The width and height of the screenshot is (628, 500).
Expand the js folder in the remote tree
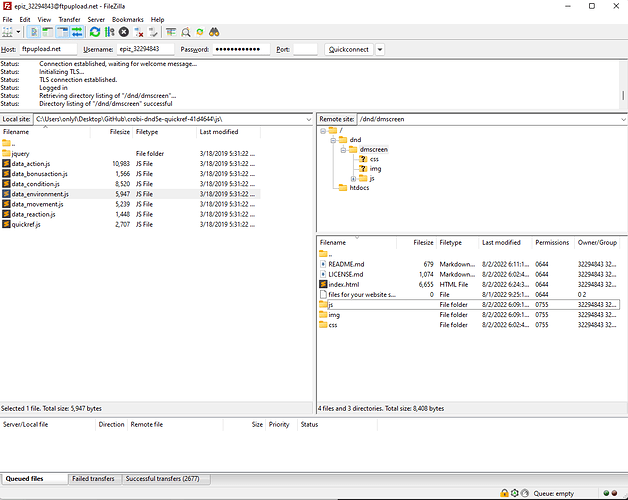point(353,178)
